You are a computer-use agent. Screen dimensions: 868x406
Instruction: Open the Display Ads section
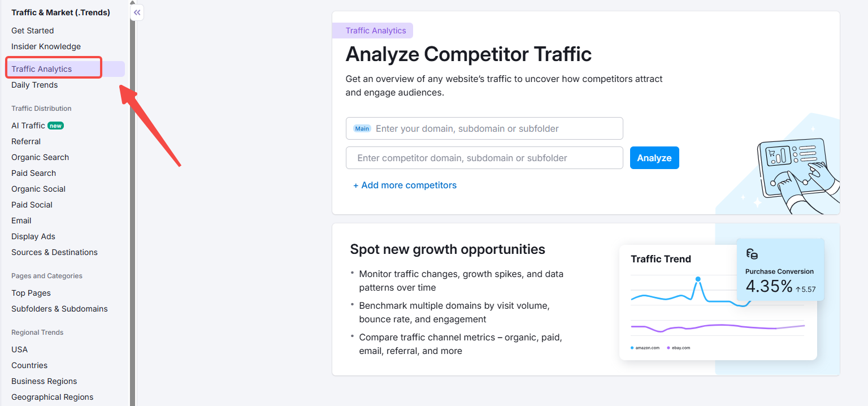(x=33, y=236)
